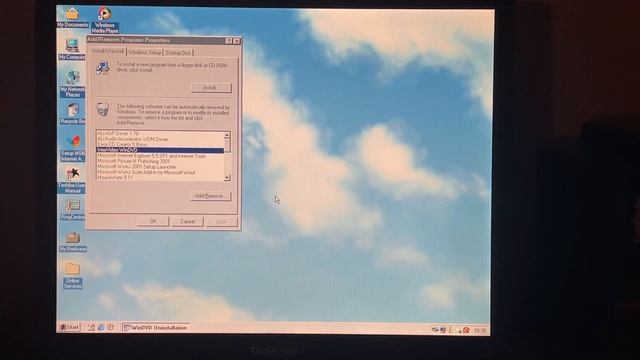Click the Add/Remove button

(x=210, y=196)
